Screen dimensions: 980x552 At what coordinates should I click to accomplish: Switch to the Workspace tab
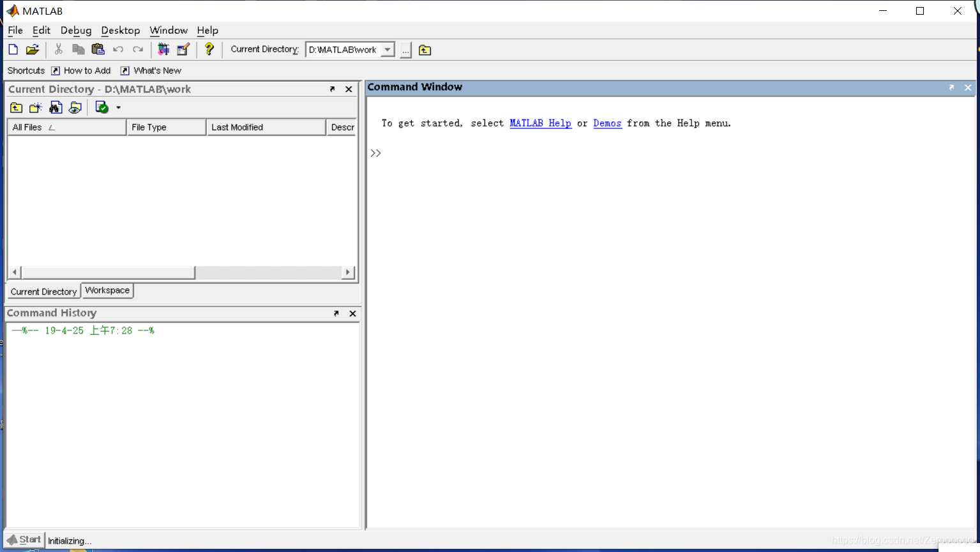[x=107, y=291]
